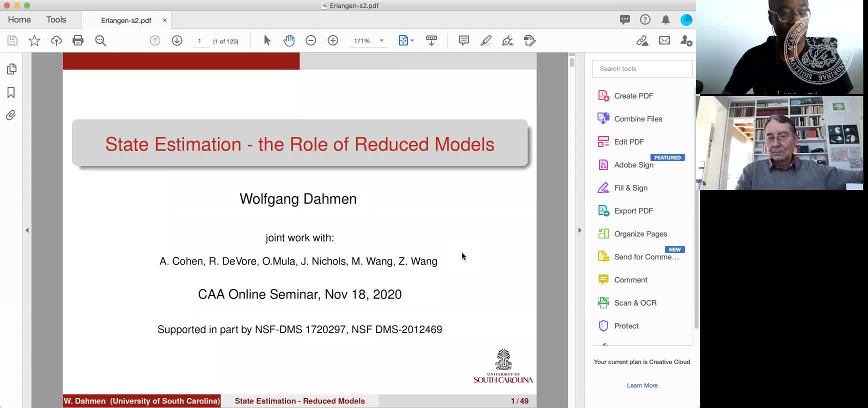The width and height of the screenshot is (868, 408).
Task: Click the Print file icon
Action: pos(78,40)
